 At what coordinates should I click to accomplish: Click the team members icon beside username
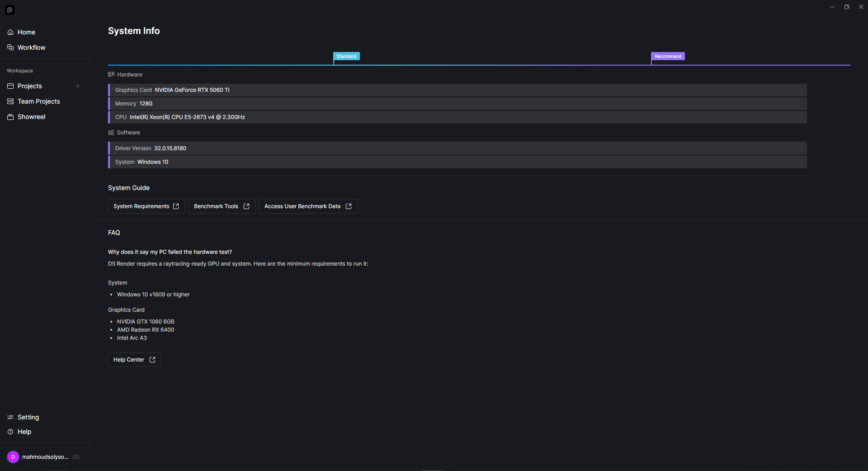click(76, 457)
